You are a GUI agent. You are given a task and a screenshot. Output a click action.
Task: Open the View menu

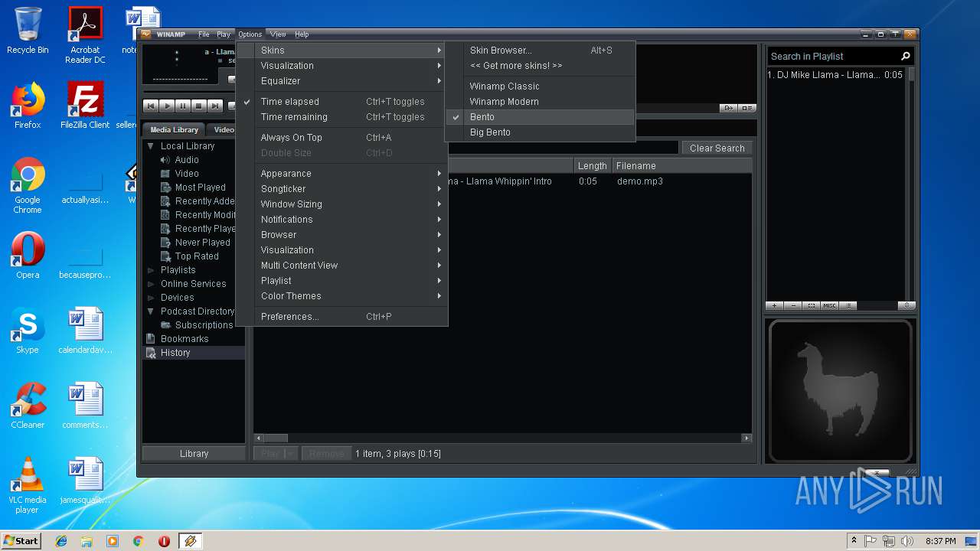coord(278,34)
